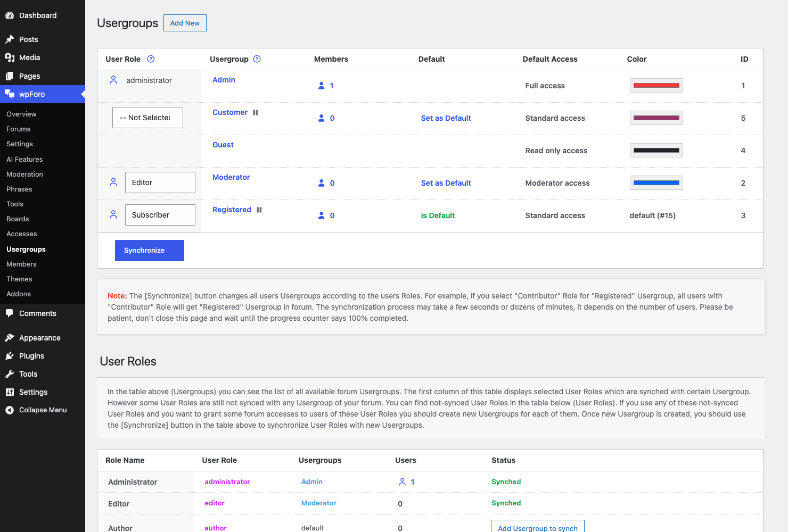
Task: Click the Posts pushpin icon
Action: pyautogui.click(x=10, y=39)
